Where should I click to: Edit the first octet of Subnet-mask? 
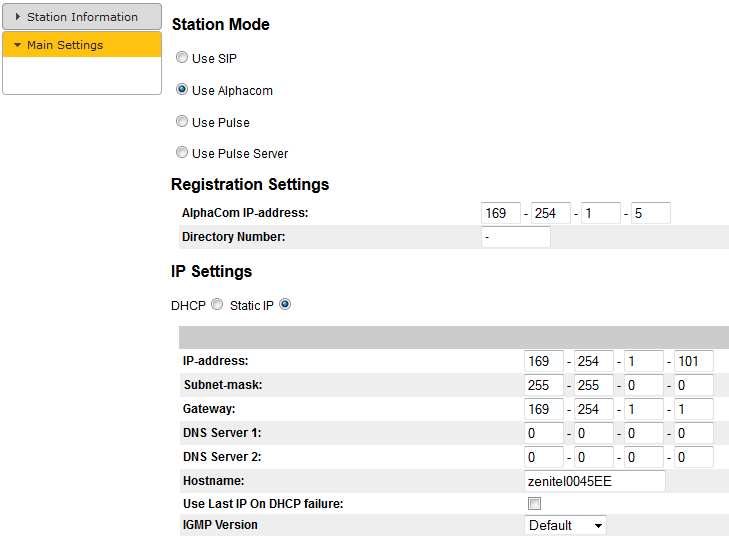544,385
